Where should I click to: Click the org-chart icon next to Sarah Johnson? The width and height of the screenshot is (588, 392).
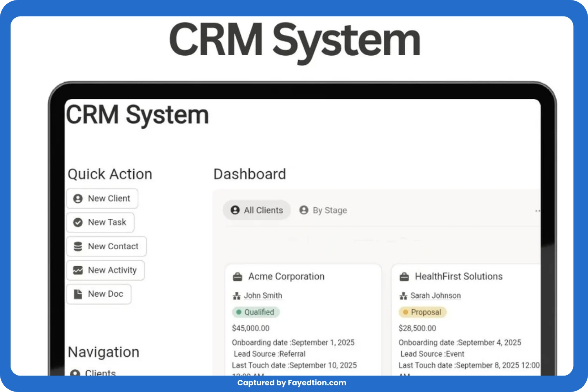coord(403,296)
